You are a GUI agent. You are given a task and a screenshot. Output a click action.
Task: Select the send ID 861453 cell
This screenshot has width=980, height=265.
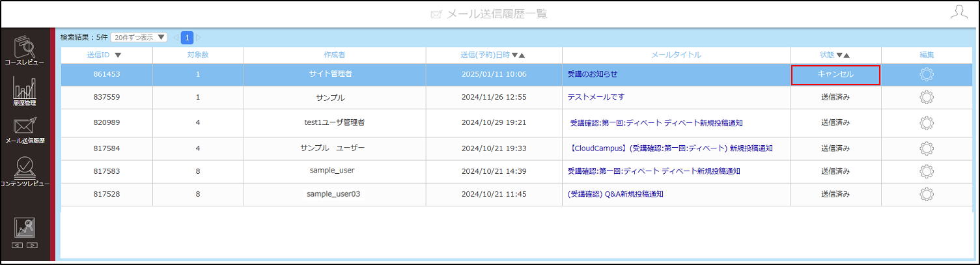tap(106, 74)
